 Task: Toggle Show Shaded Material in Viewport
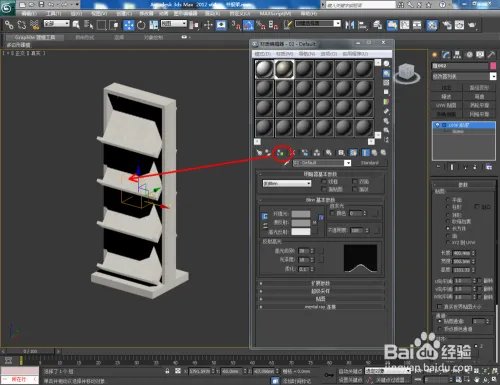coord(353,153)
